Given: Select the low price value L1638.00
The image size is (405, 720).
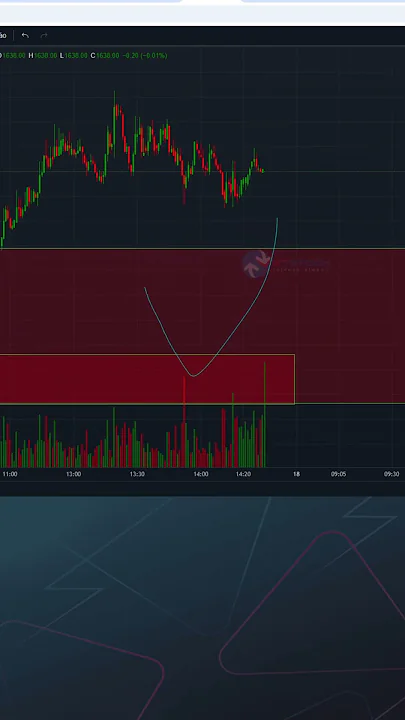Looking at the screenshot, I should pos(73,56).
